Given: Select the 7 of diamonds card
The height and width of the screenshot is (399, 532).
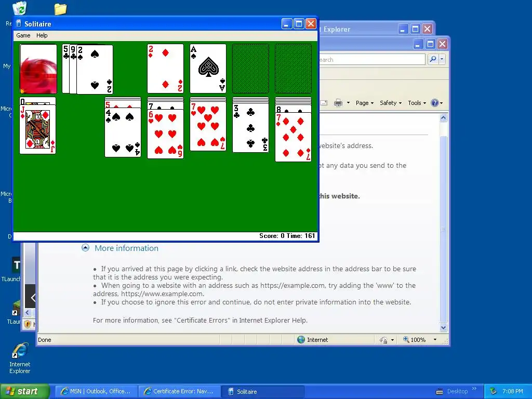Looking at the screenshot, I should tap(293, 137).
